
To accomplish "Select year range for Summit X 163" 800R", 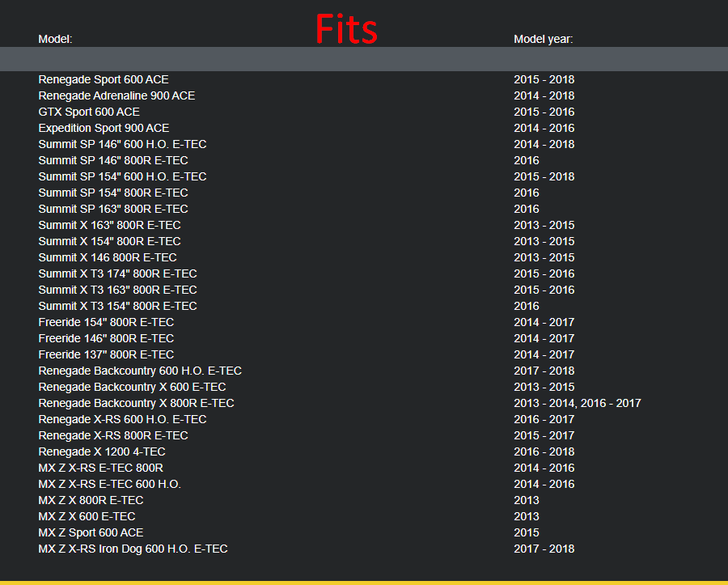I will coord(544,225).
